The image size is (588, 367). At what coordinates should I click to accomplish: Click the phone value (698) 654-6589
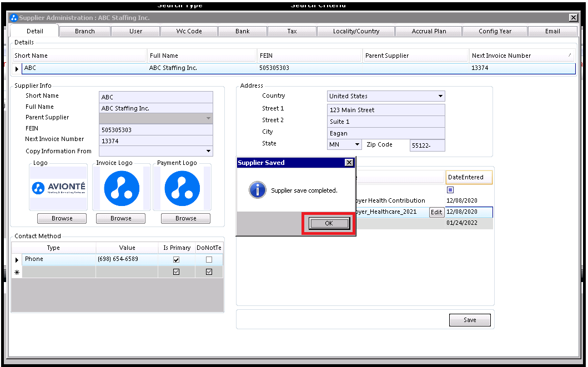[127, 259]
